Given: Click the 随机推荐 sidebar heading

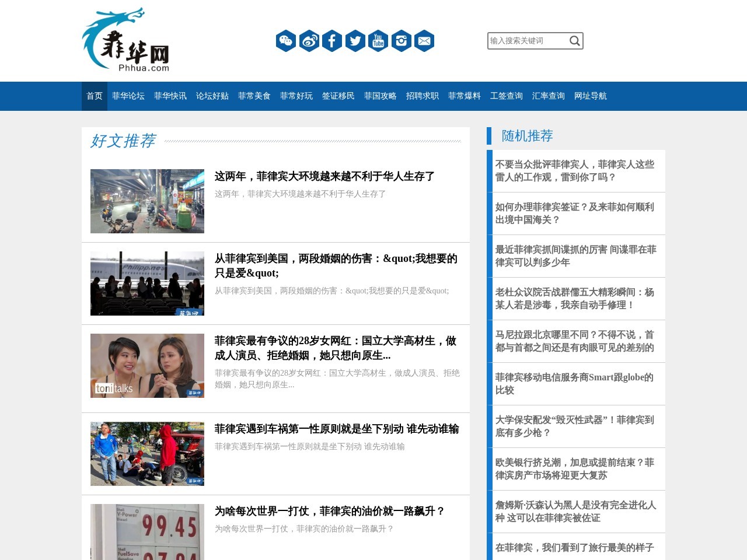Looking at the screenshot, I should [527, 136].
